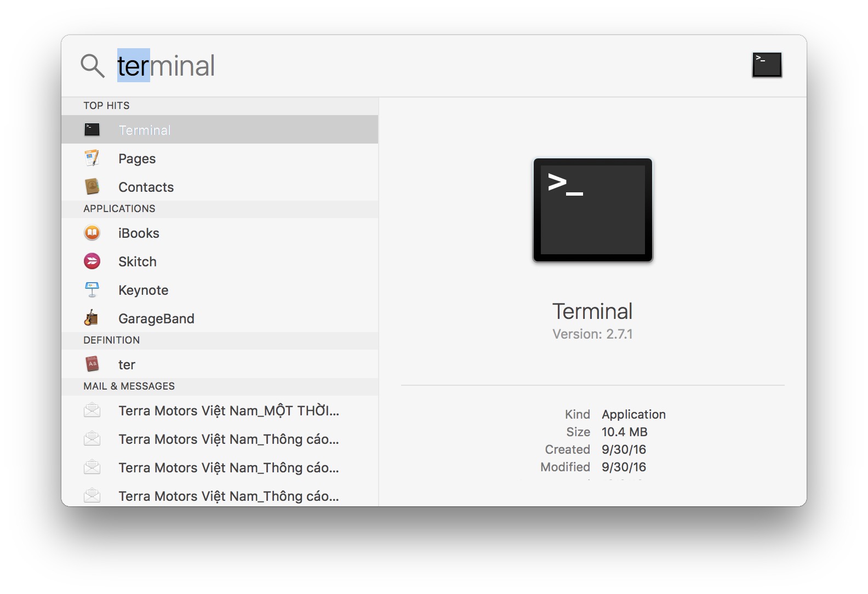Open the 'ter' definition result
868x594 pixels.
(x=219, y=364)
